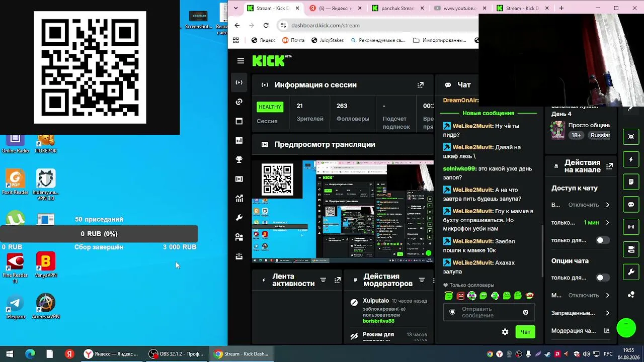Expand the '1 мин' slow mode row
This screenshot has height=362, width=644.
[x=581, y=222]
